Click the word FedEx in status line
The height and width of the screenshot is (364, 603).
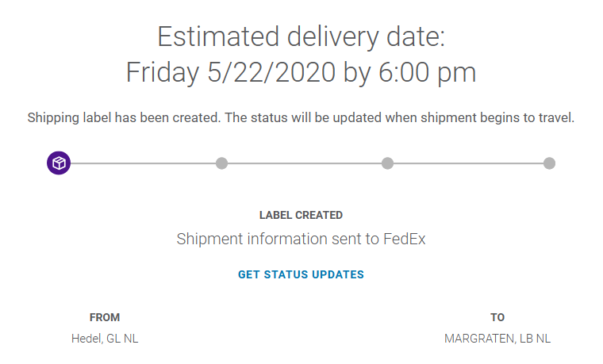(404, 239)
